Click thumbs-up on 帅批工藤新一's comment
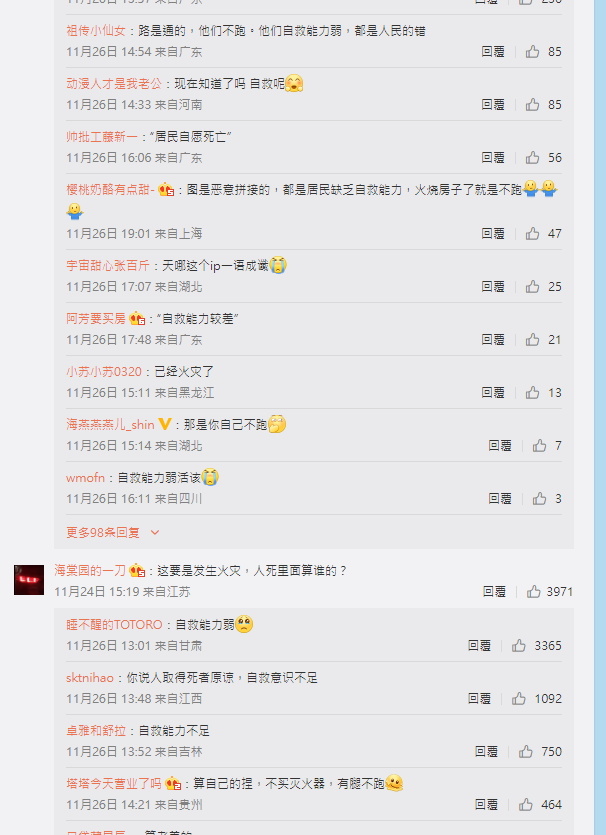The image size is (606, 835). (533, 158)
